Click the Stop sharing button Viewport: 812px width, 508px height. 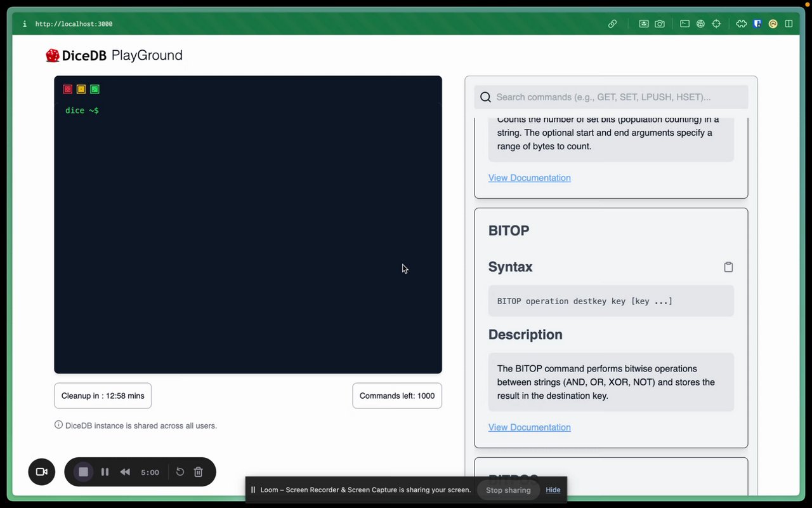click(x=508, y=490)
